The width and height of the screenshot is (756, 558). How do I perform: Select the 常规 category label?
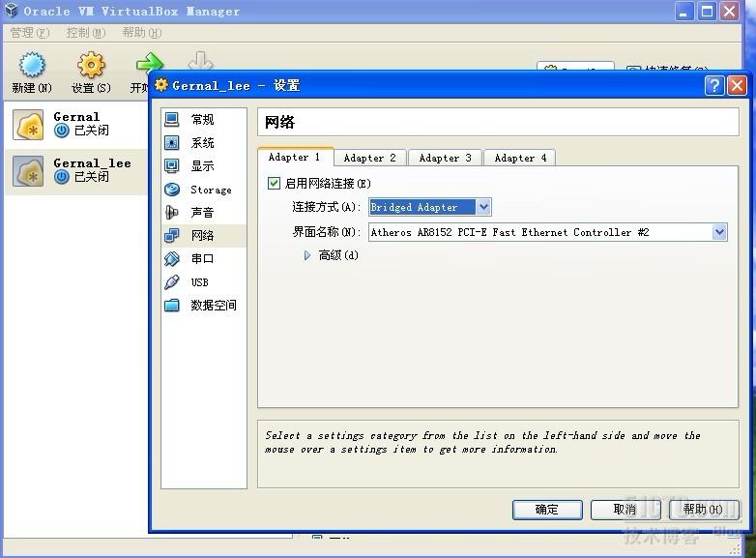click(x=202, y=119)
